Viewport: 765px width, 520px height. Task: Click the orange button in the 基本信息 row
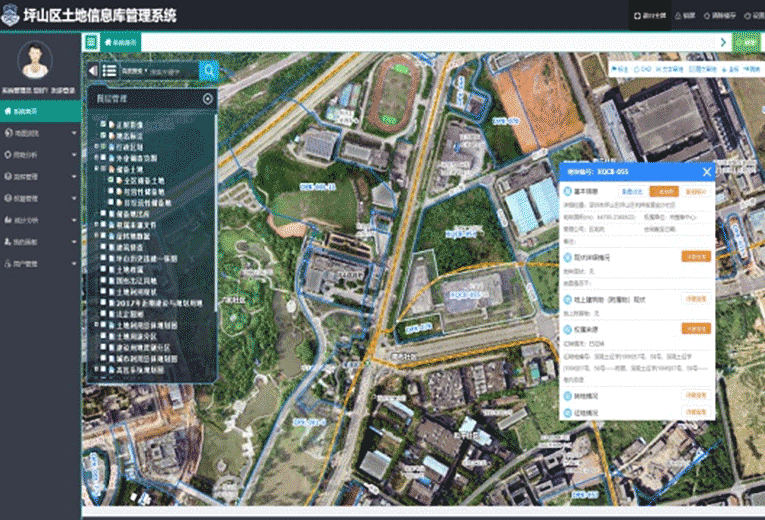[664, 190]
